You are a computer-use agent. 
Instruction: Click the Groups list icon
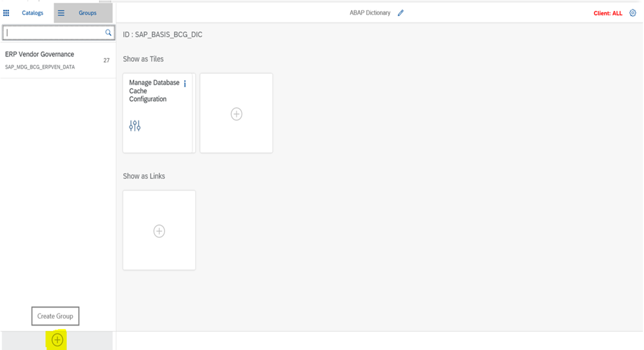pyautogui.click(x=61, y=13)
